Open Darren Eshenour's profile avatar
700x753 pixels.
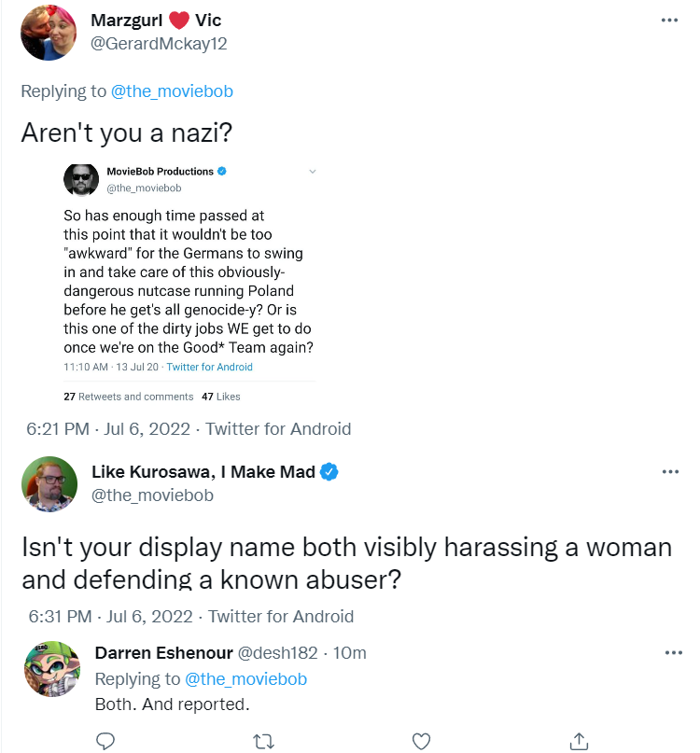pos(49,668)
